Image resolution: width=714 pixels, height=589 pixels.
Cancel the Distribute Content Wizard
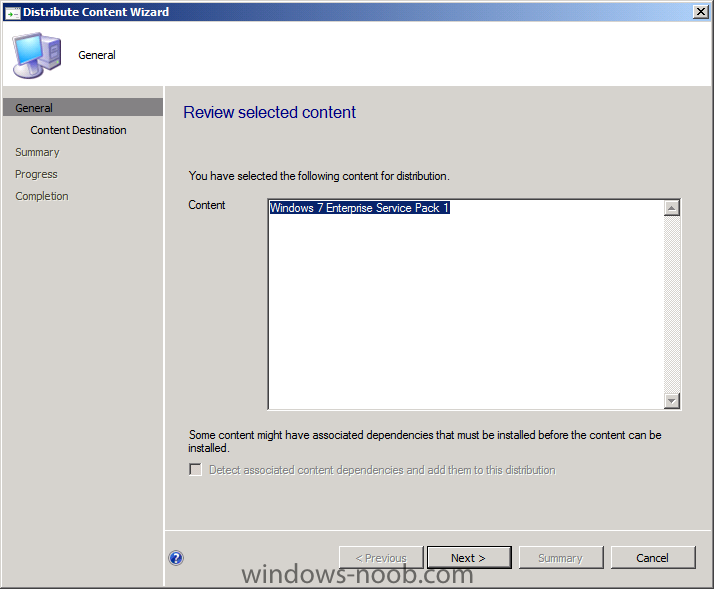653,558
